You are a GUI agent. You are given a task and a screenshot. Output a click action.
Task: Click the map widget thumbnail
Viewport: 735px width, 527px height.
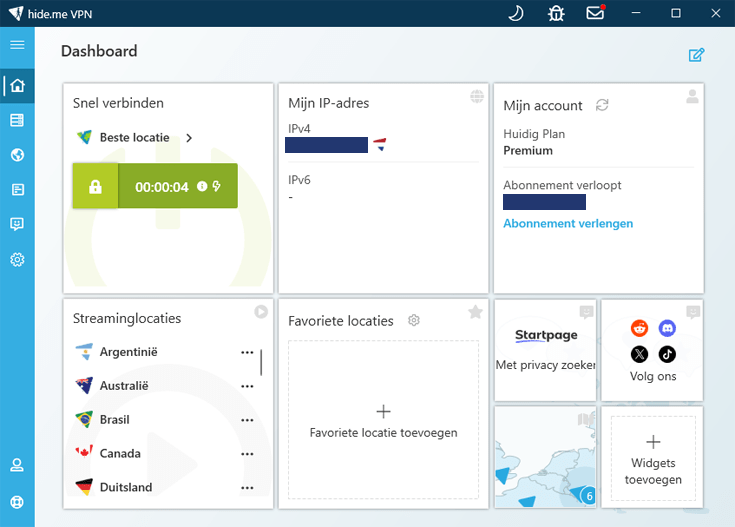click(546, 457)
